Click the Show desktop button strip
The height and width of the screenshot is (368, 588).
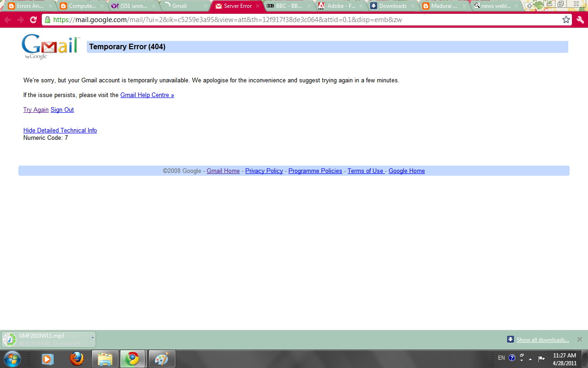coord(584,359)
